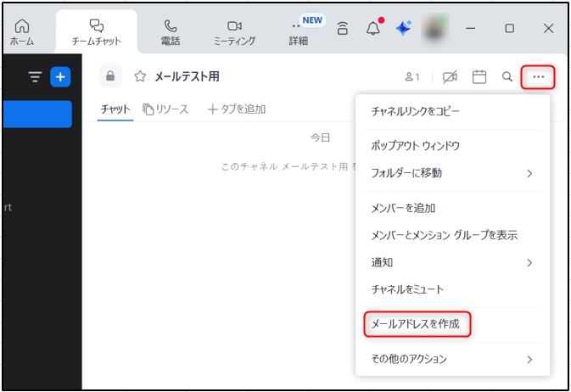571x392 pixels.
Task: Close the Zoom window
Action: pos(548,28)
